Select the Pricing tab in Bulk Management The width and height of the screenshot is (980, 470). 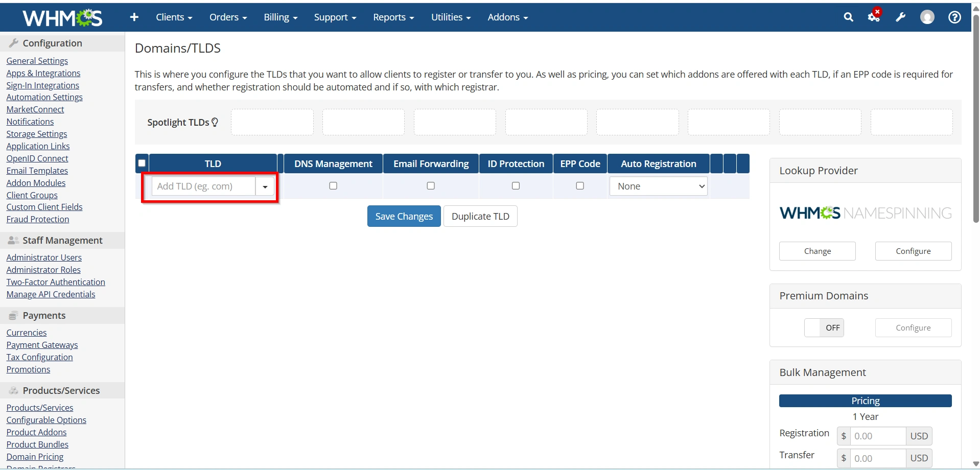[866, 401]
